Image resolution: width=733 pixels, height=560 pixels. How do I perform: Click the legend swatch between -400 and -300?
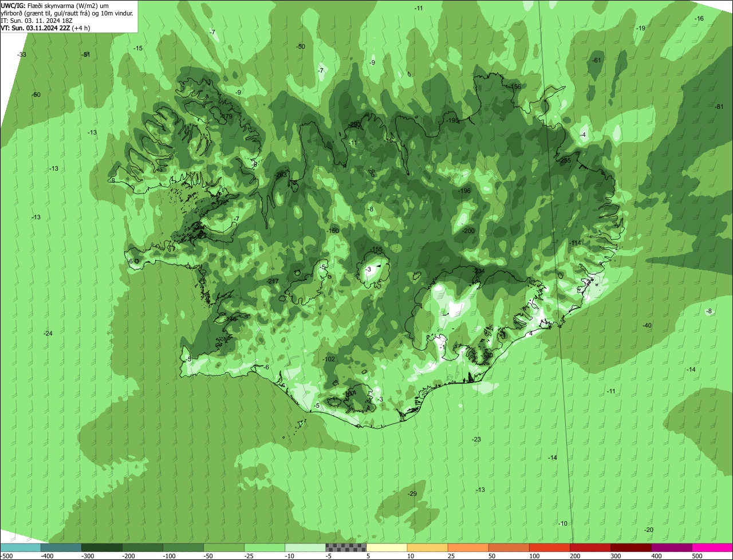click(61, 547)
